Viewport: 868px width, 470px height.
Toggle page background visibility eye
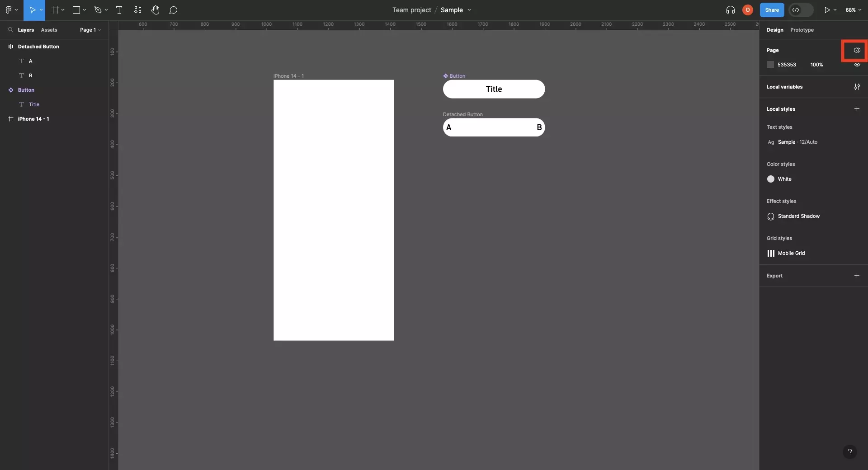click(857, 65)
